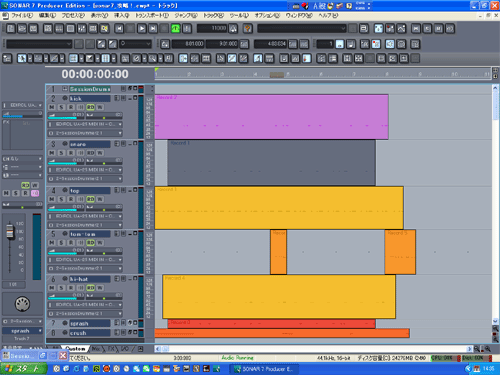The width and height of the screenshot is (500, 375).
Task: Toggle automation read RD on snare track
Action: point(90,153)
